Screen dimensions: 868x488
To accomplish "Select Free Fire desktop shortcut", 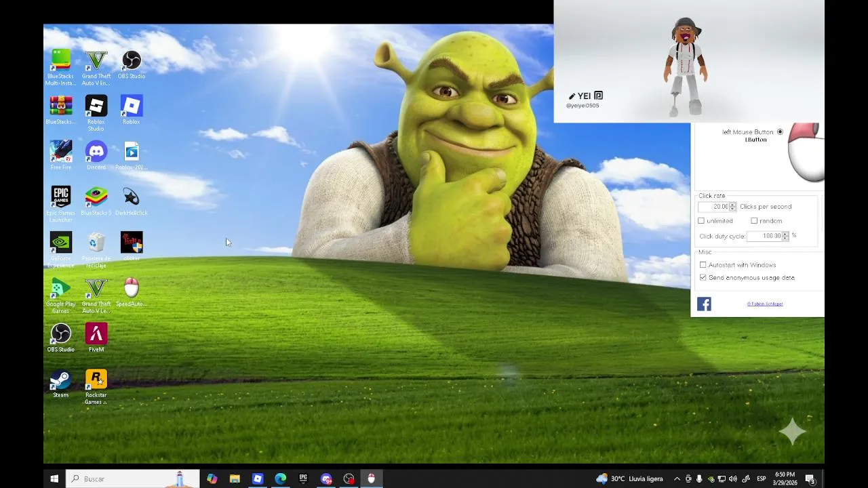I will click(60, 155).
